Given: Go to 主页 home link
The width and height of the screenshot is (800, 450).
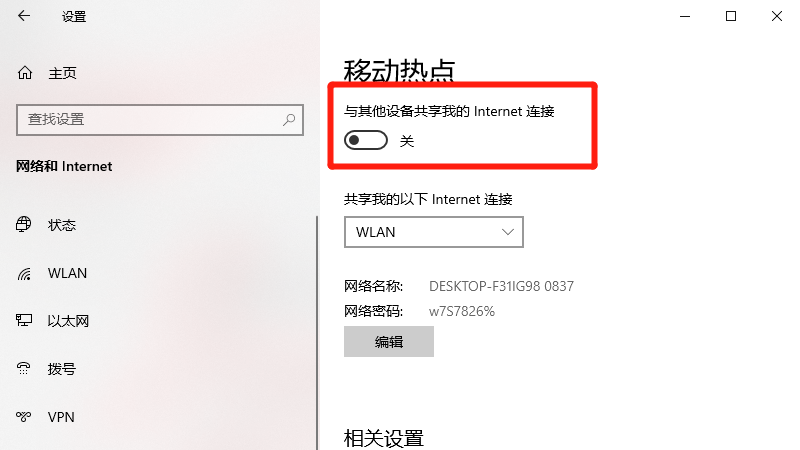Looking at the screenshot, I should (x=62, y=73).
